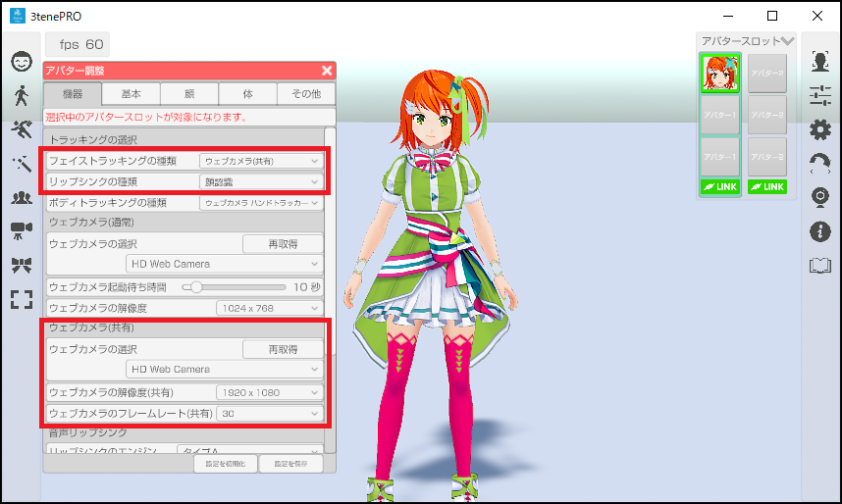Open ウェブカメラの解像度(共有) 1920 x 1080 dropdown
The image size is (842, 504).
(x=270, y=392)
